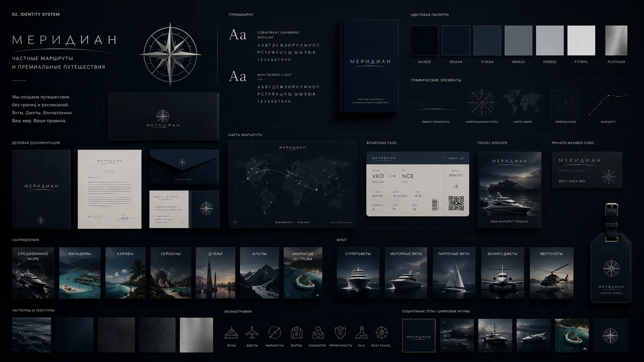Select the Карта мира graphic element

[523, 103]
